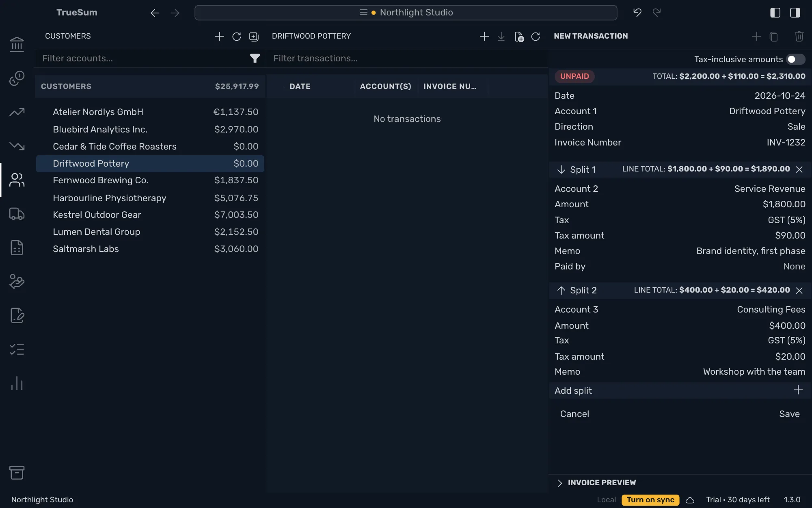
Task: Select Fernwood Brewing Co. customer
Action: pyautogui.click(x=150, y=180)
